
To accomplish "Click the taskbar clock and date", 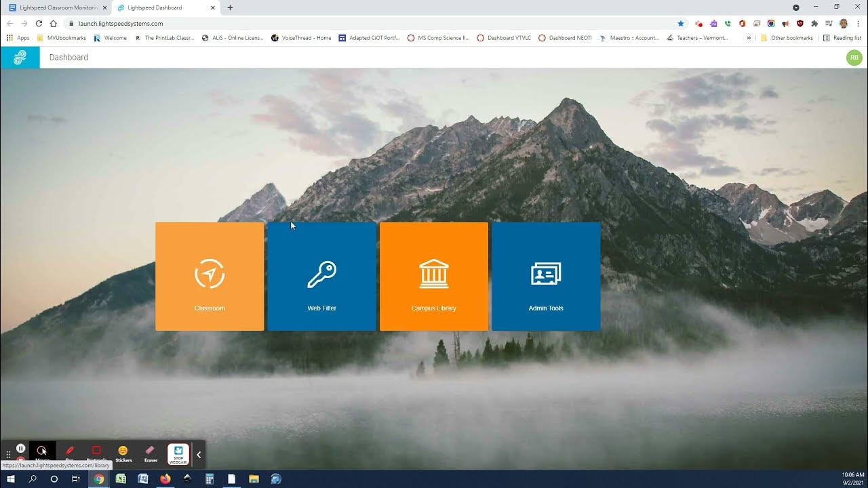I will point(853,479).
